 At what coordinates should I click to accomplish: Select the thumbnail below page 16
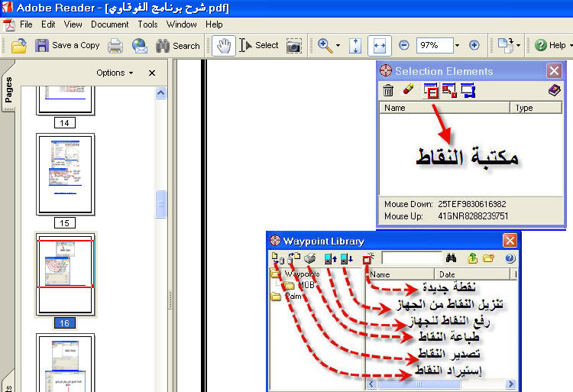click(66, 362)
